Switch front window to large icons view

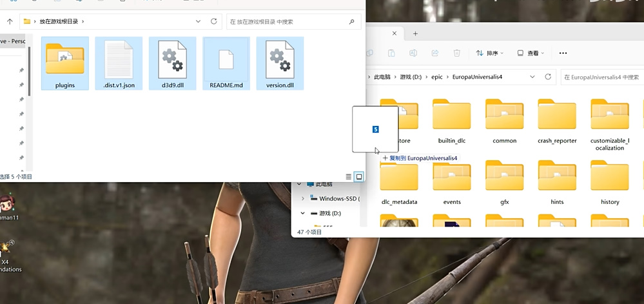click(x=359, y=176)
